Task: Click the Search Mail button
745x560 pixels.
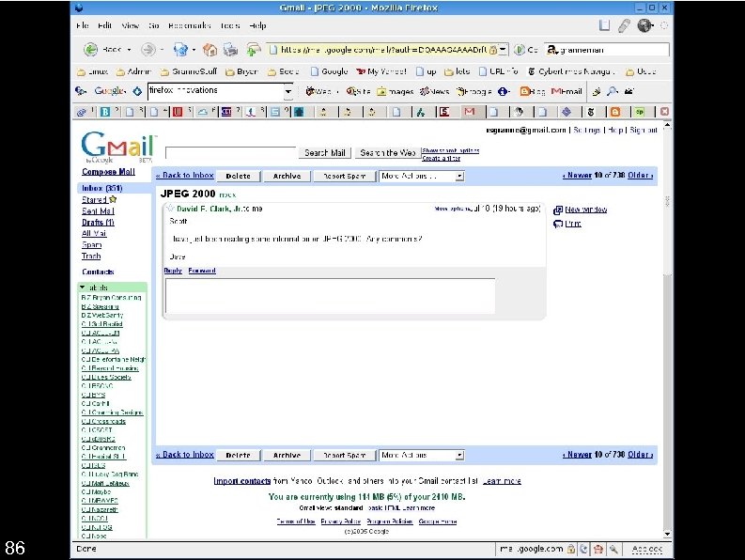Action: pyautogui.click(x=324, y=152)
